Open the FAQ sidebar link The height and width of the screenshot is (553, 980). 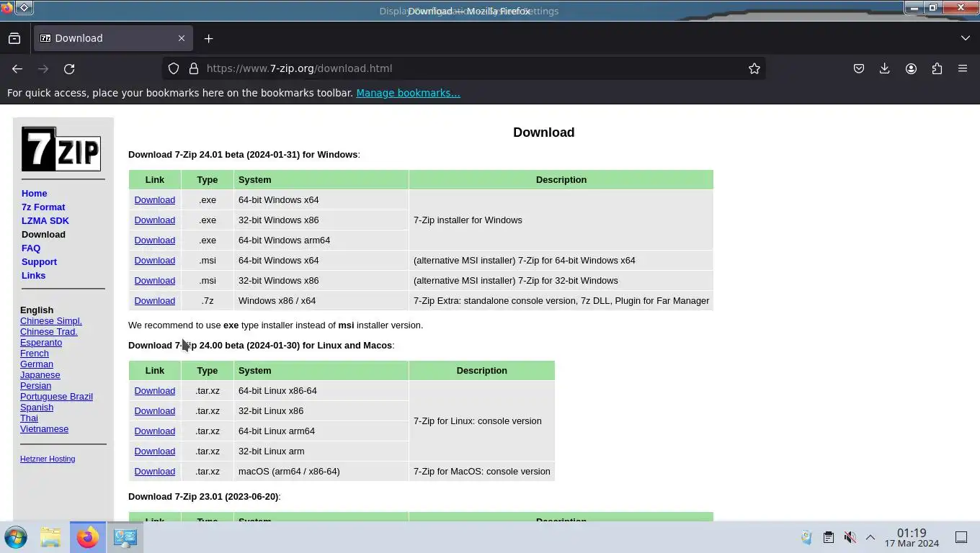31,248
